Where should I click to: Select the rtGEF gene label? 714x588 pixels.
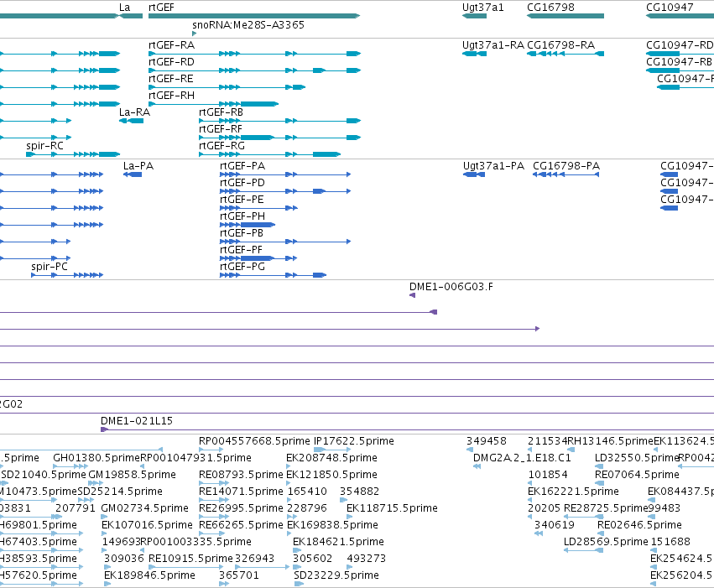pyautogui.click(x=161, y=8)
